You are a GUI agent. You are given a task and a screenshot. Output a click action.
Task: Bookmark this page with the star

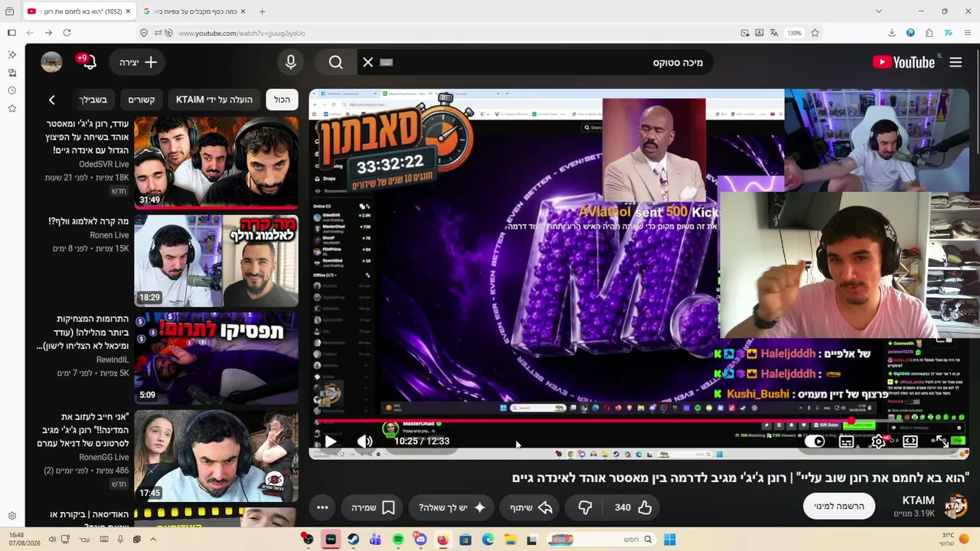(x=815, y=33)
